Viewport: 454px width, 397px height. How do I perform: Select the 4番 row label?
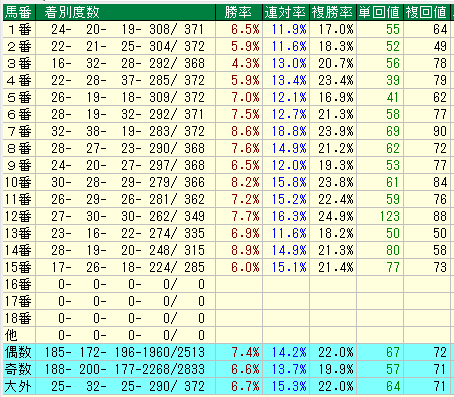pos(19,81)
